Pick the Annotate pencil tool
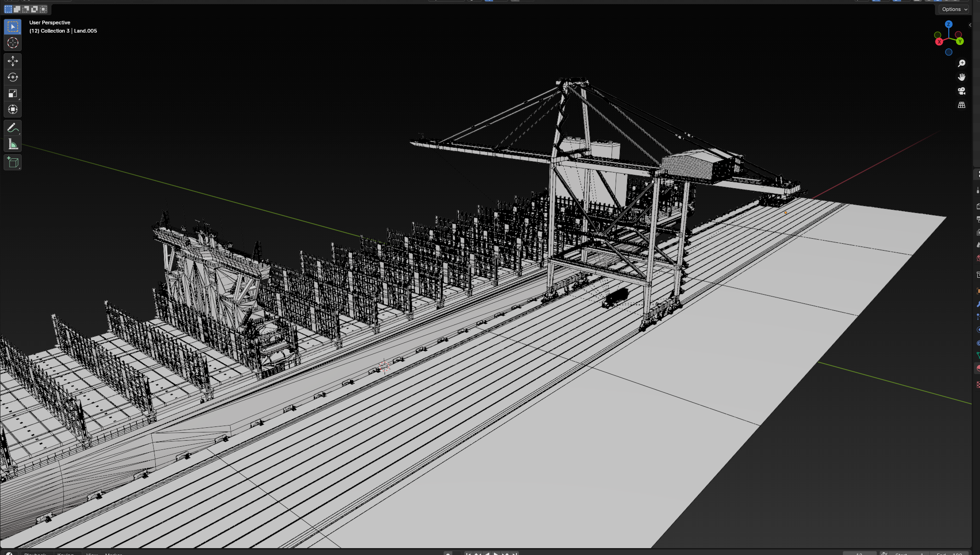 pos(12,128)
